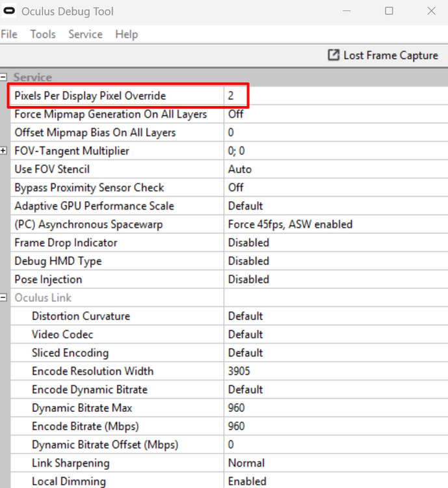
Task: Select the Dynamic Bitrate Offset (Mbps) label
Action: click(x=105, y=444)
